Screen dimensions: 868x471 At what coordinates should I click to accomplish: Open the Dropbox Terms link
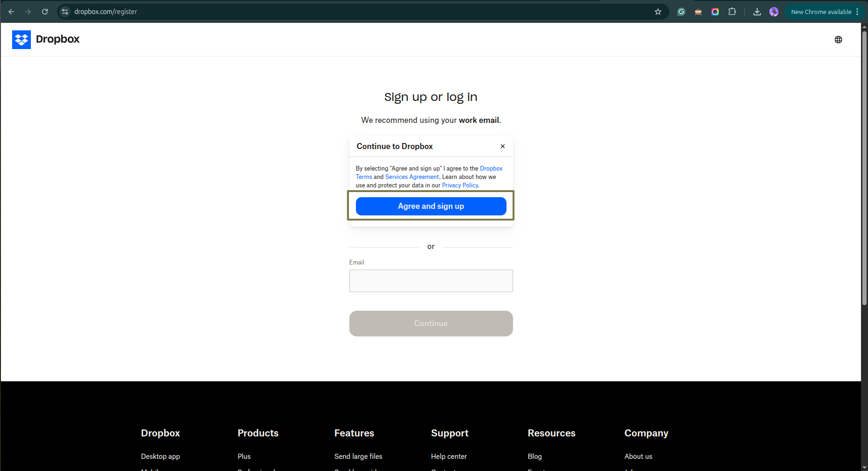click(x=491, y=169)
